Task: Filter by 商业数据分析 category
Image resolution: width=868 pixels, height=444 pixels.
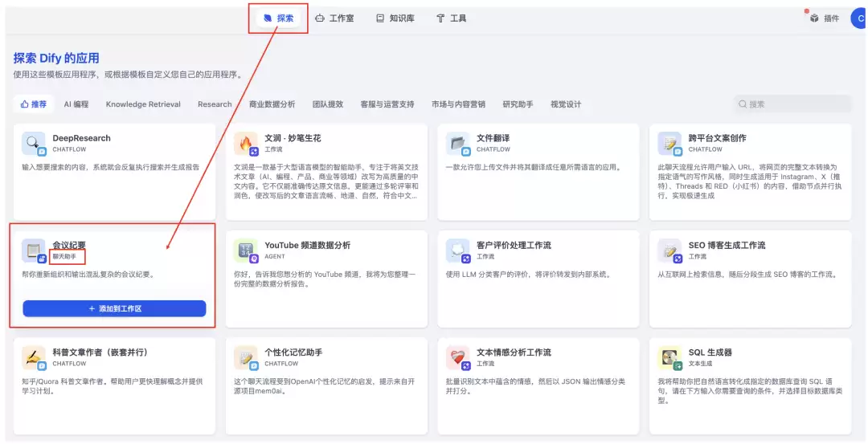Action: pos(272,104)
